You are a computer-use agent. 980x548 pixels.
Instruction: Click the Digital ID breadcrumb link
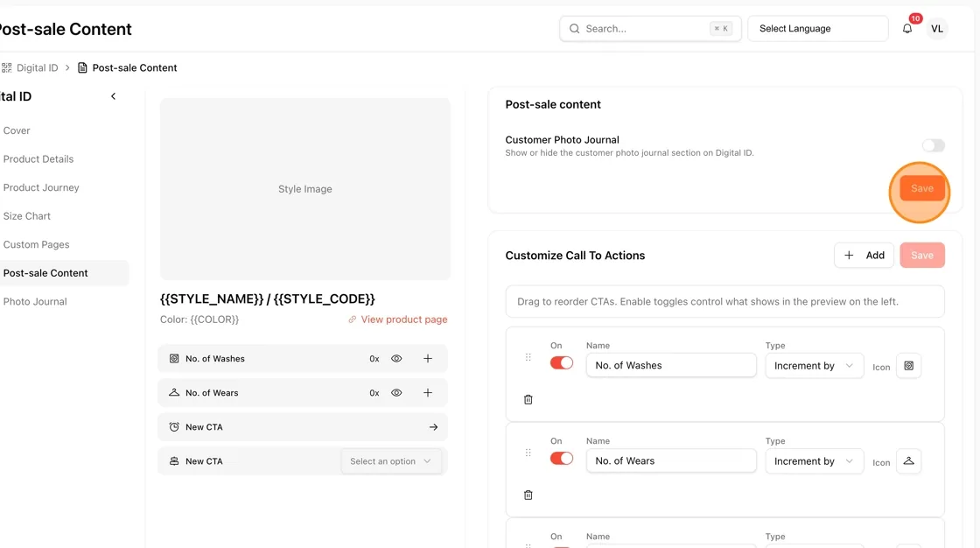pyautogui.click(x=38, y=67)
